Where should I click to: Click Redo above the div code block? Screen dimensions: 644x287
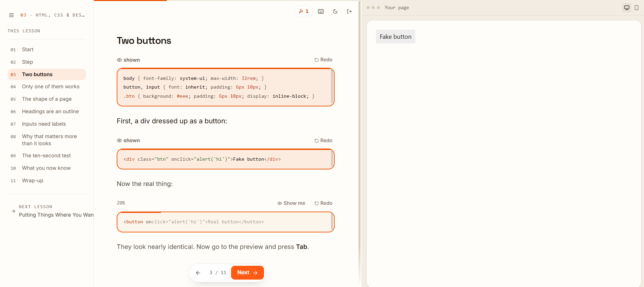[324, 140]
